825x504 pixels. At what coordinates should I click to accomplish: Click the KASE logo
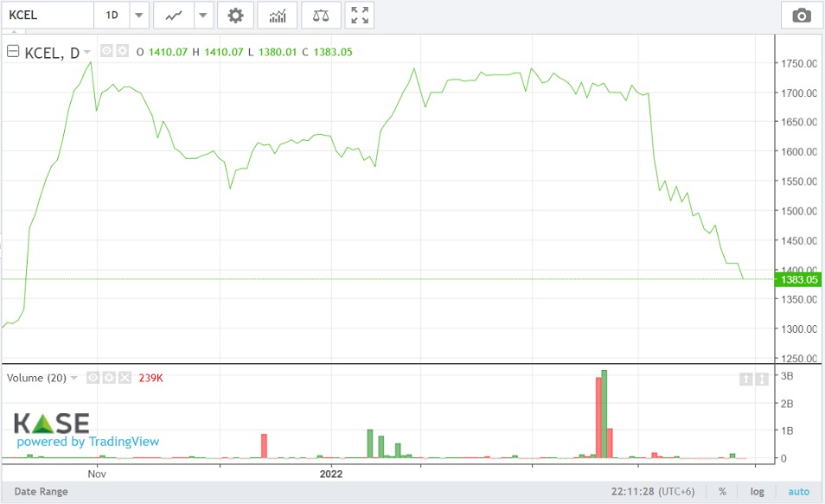51,423
